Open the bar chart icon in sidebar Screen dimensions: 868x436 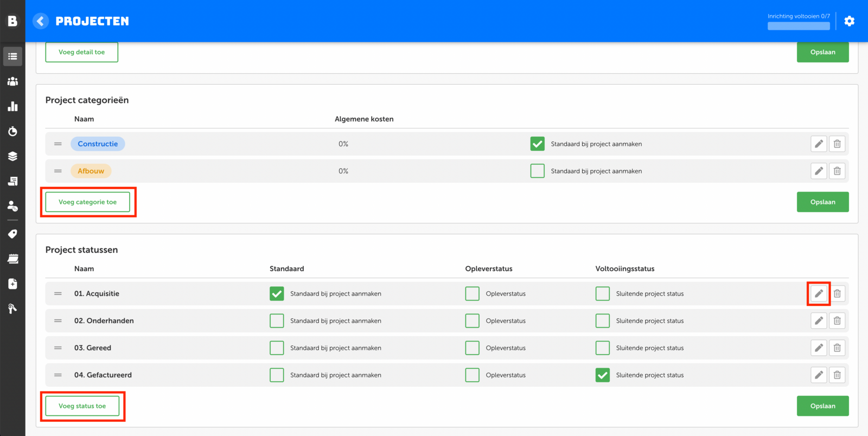coord(12,106)
